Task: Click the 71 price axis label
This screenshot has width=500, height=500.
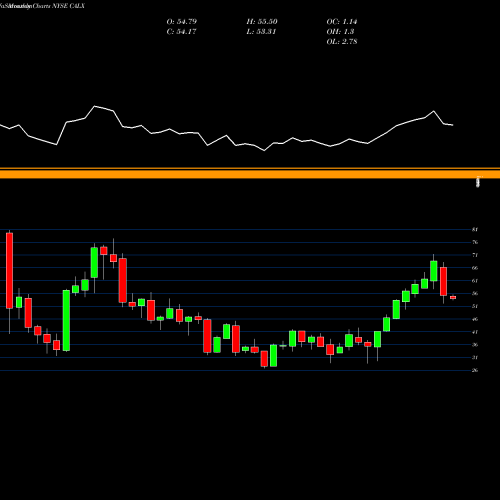Action: 475,255
